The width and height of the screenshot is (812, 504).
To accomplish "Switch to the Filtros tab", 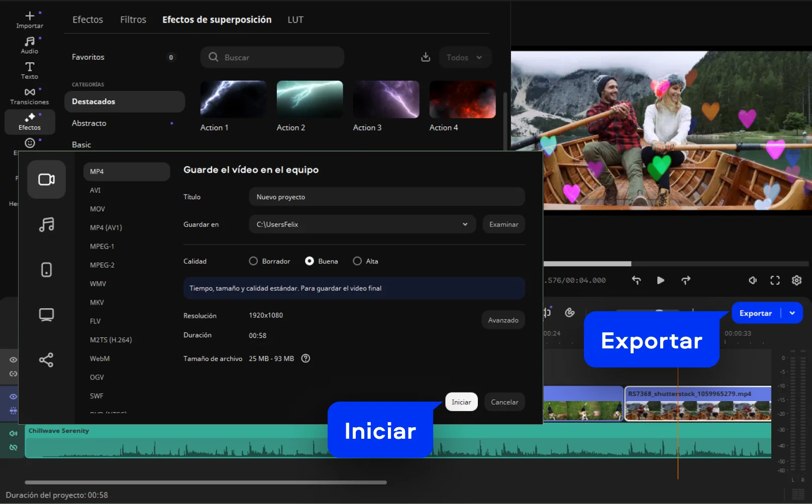I will pos(133,20).
